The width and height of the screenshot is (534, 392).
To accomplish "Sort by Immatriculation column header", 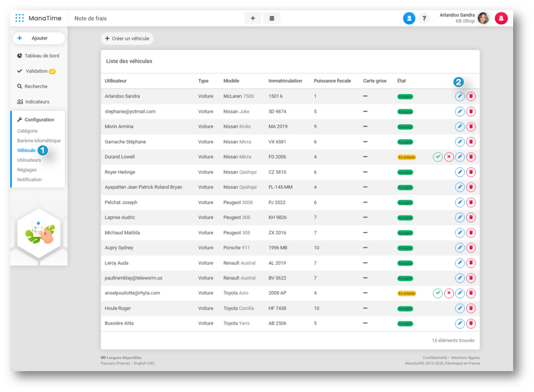I will 285,81.
